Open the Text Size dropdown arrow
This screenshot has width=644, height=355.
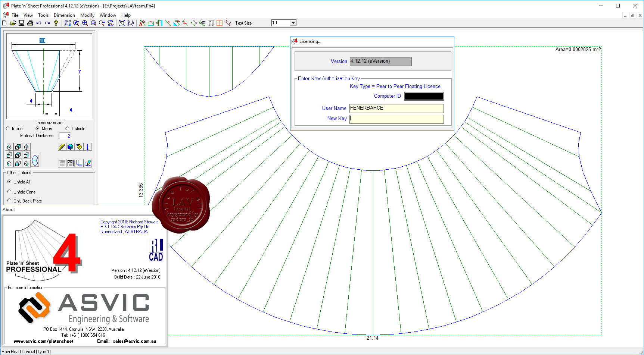point(293,23)
